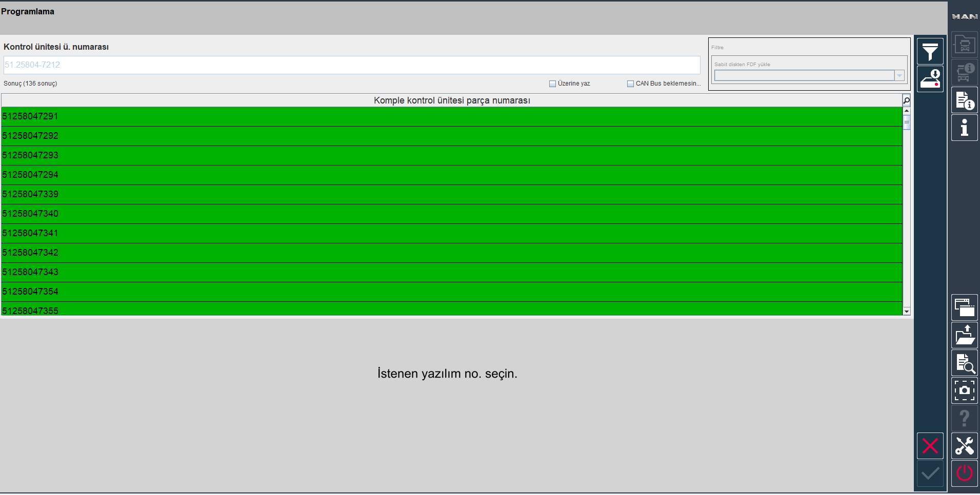Viewport: 980px width, 495px height.
Task: Select part number 51258047291 row
Action: click(x=451, y=116)
